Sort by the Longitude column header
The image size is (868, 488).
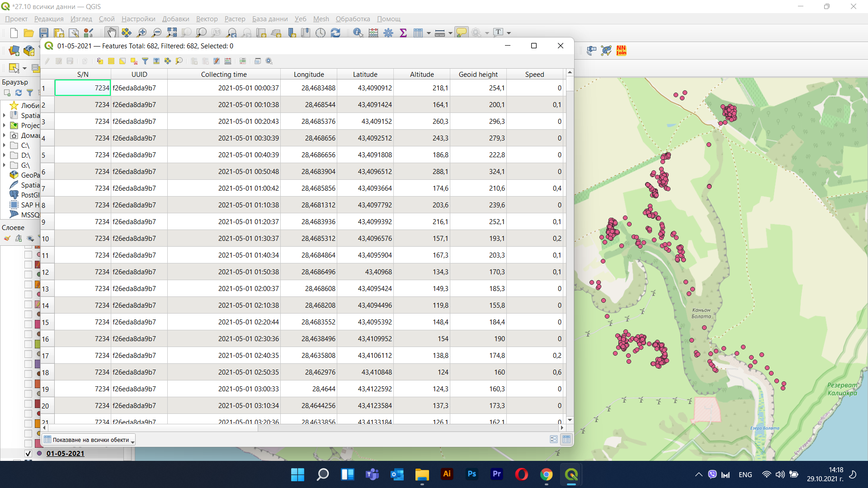pyautogui.click(x=309, y=74)
